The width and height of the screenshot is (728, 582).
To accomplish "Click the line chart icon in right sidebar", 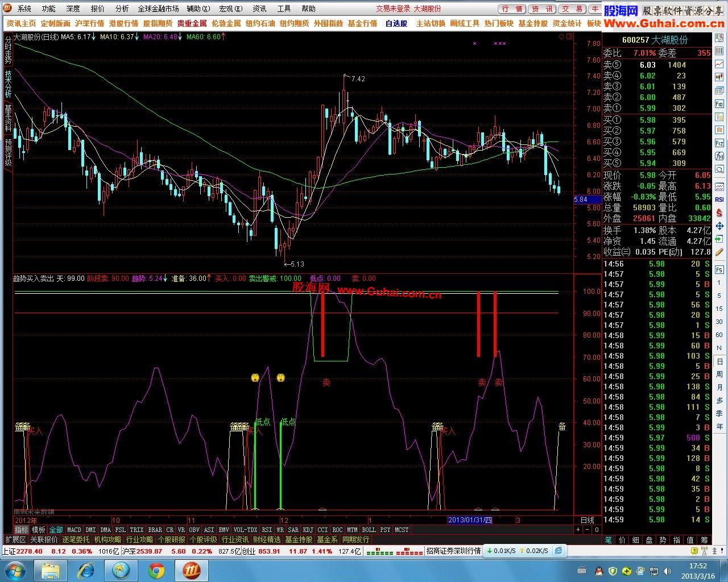I will coord(719,65).
